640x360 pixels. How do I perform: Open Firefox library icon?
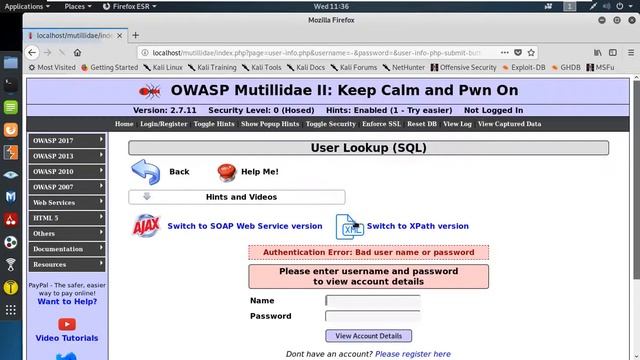(598, 53)
